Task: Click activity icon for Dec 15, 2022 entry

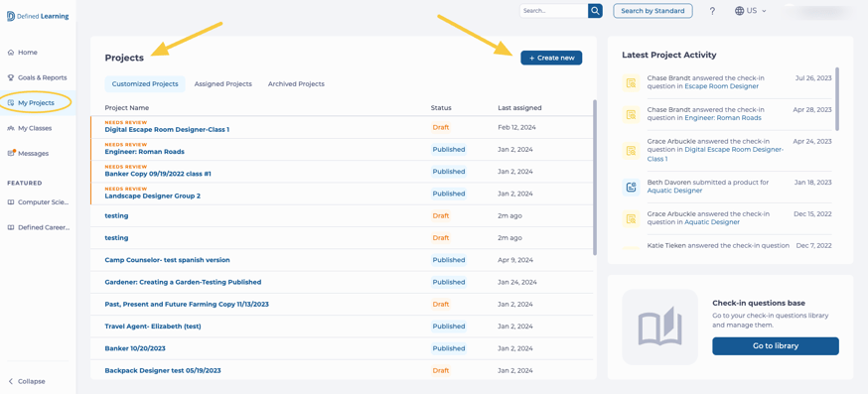Action: click(631, 218)
